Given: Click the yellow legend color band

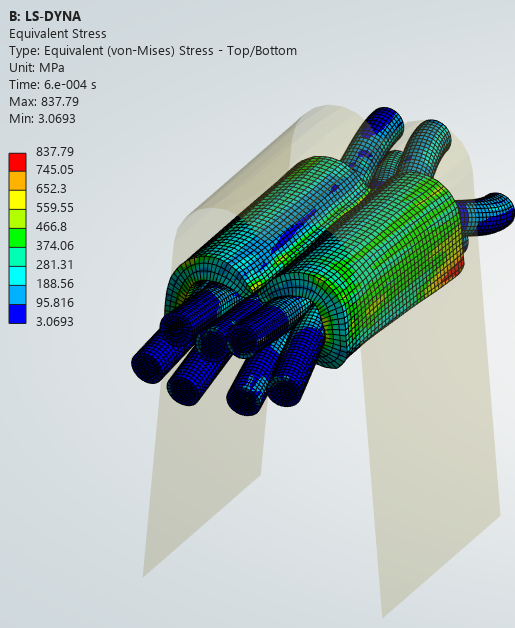Looking at the screenshot, I should [x=18, y=200].
